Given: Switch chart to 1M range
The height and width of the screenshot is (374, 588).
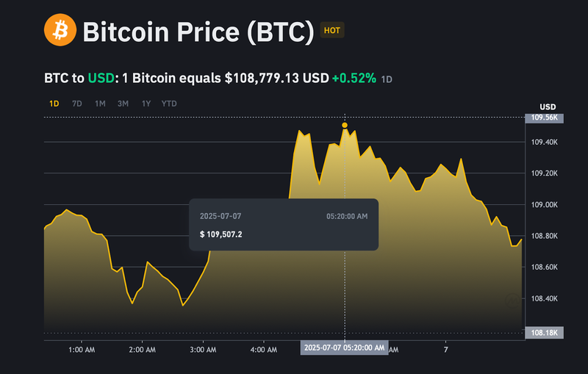Looking at the screenshot, I should pyautogui.click(x=100, y=104).
